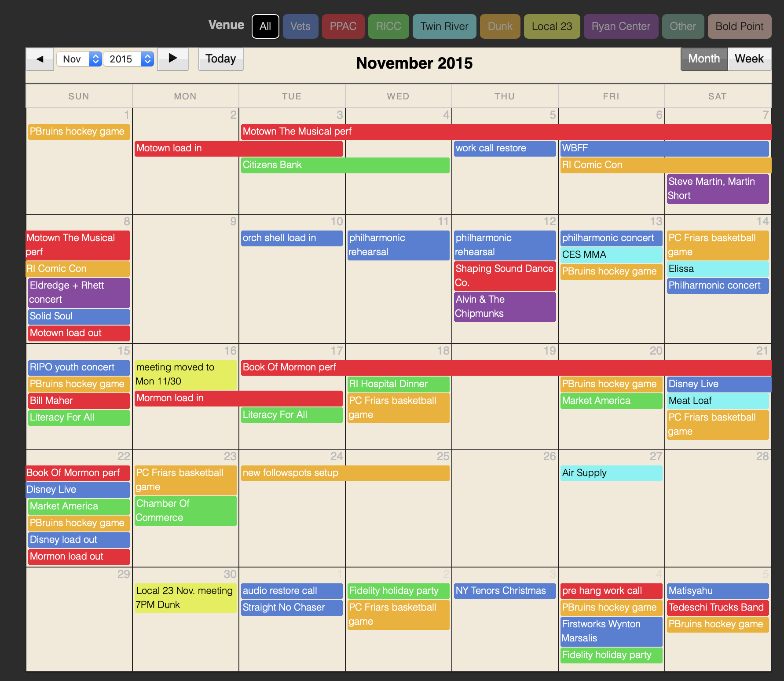Filter by RICC venue
The height and width of the screenshot is (681, 784).
click(x=388, y=26)
